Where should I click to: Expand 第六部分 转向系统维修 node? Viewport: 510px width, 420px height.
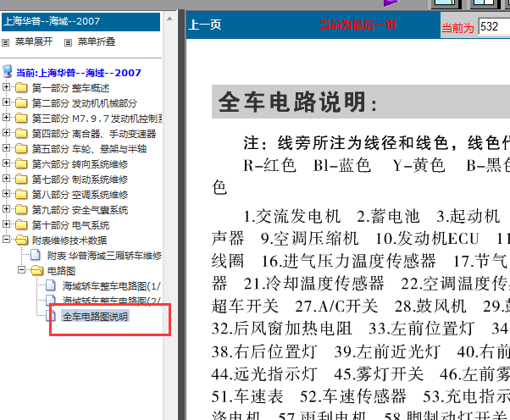pos(6,163)
